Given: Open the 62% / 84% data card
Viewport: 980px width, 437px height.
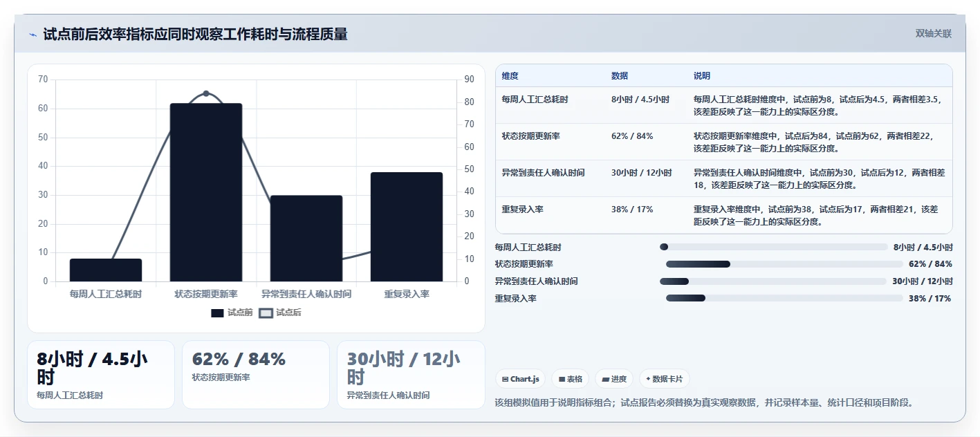Looking at the screenshot, I should (256, 375).
